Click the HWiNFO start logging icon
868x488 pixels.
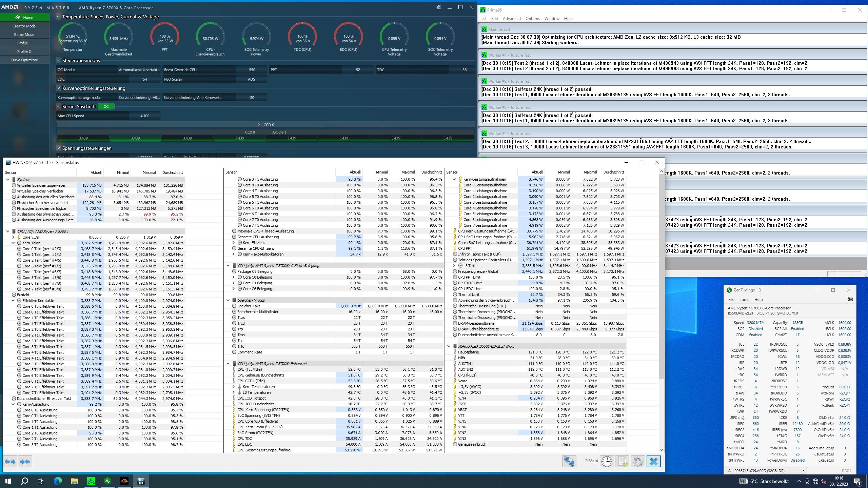(x=623, y=462)
